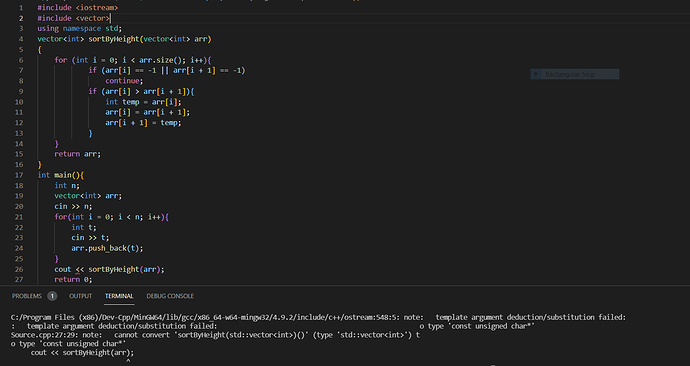The height and width of the screenshot is (366, 690).
Task: Place cursor on 'using namespace std;' line
Action: pos(80,29)
